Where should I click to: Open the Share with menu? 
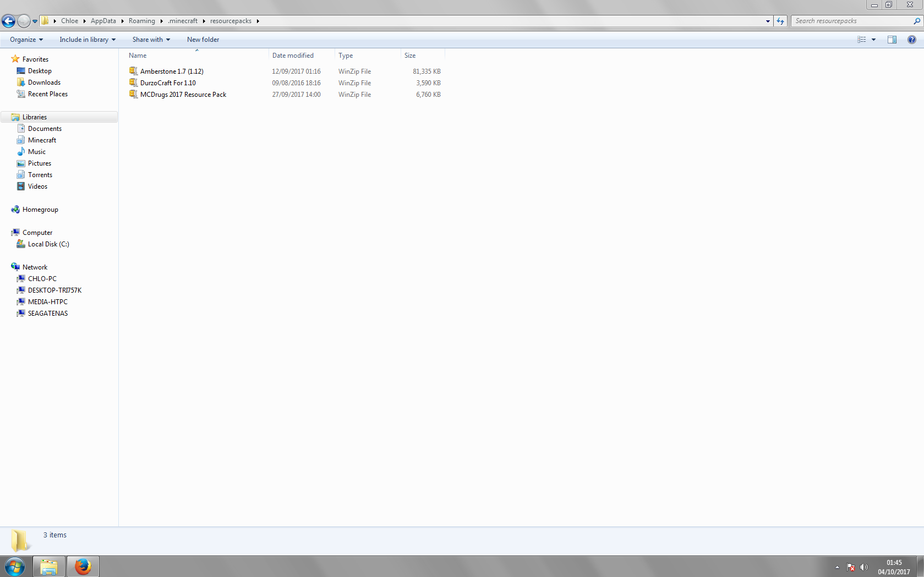[x=151, y=40]
